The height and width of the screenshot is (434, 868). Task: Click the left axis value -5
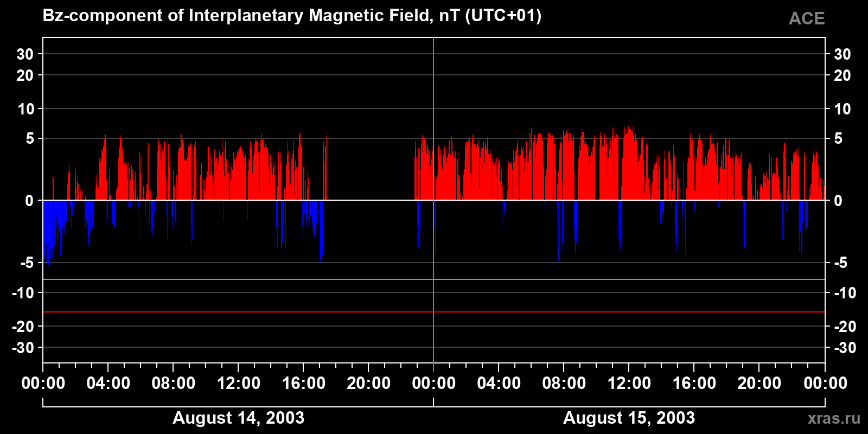coord(27,263)
